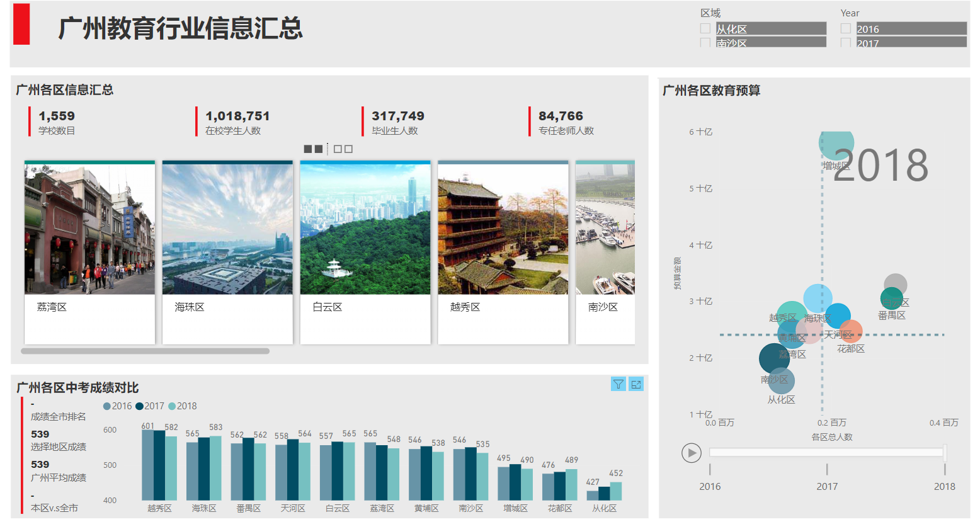
Task: Select the 荔湾区 photo card
Action: click(89, 252)
